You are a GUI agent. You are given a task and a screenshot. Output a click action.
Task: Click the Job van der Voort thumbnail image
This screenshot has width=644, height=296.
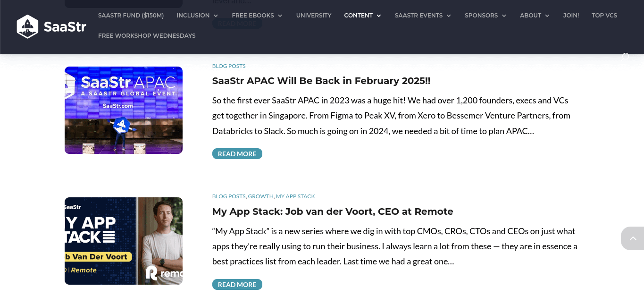123,241
